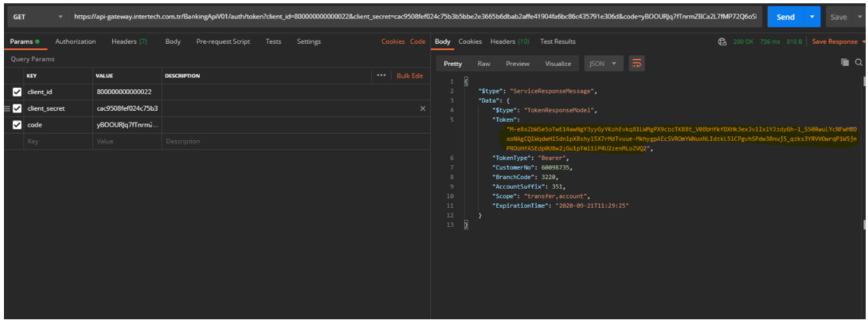The height and width of the screenshot is (324, 868).
Task: Remove the client_secret row with X
Action: pyautogui.click(x=423, y=109)
